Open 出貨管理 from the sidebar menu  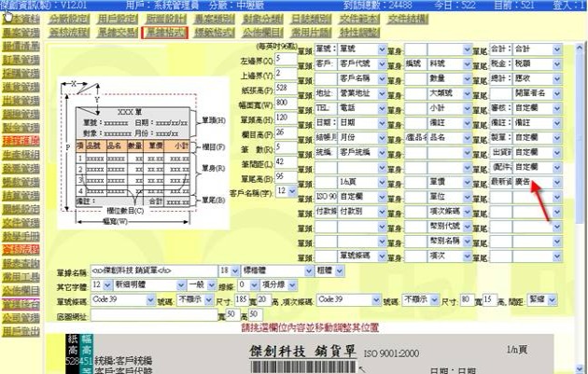[21, 101]
